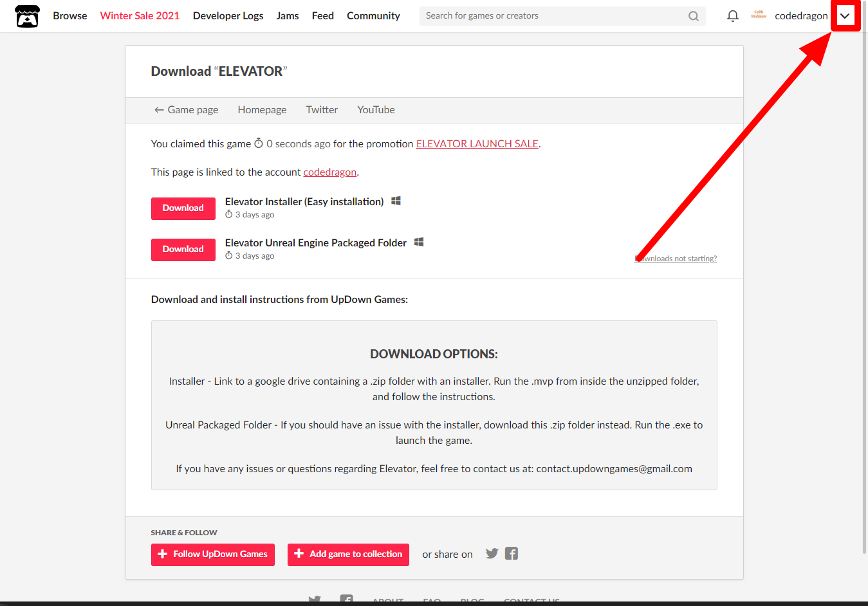The height and width of the screenshot is (606, 868).
Task: Open the developer's Twitter link
Action: (x=322, y=110)
